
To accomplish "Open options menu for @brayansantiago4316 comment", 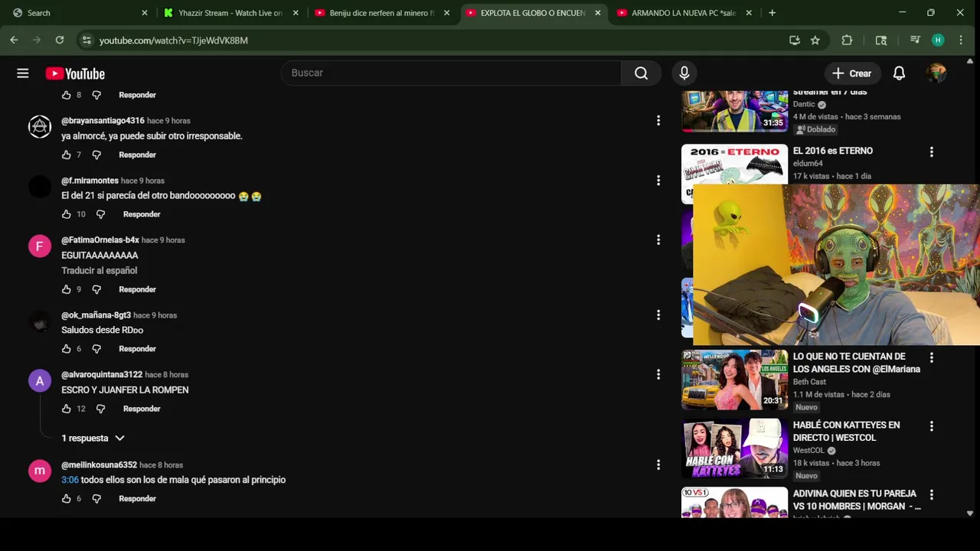I will 658,121.
